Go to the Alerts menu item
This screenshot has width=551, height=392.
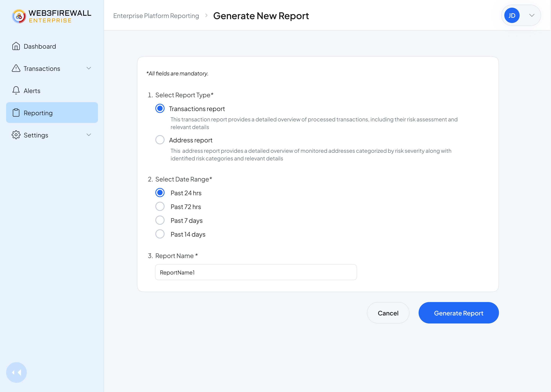[x=52, y=91]
